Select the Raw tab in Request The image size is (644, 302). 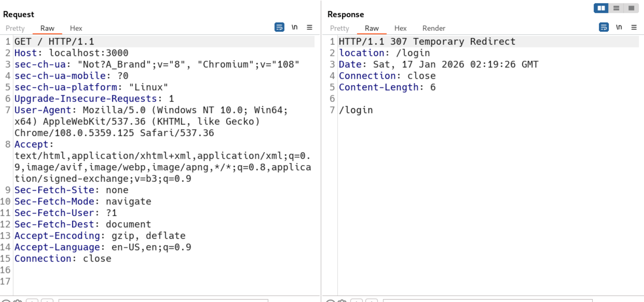(x=47, y=28)
